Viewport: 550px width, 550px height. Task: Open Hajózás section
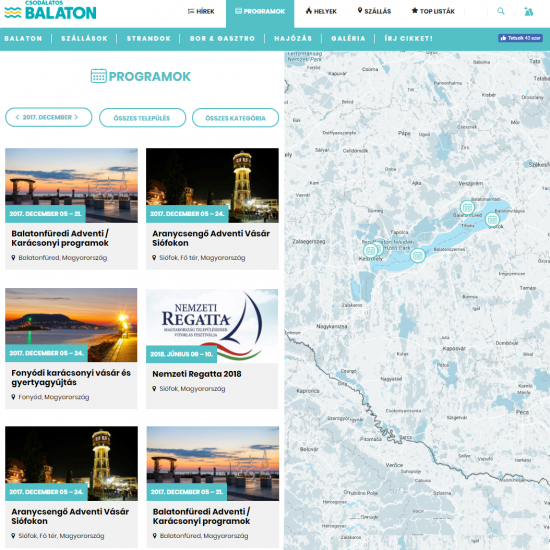click(x=293, y=39)
